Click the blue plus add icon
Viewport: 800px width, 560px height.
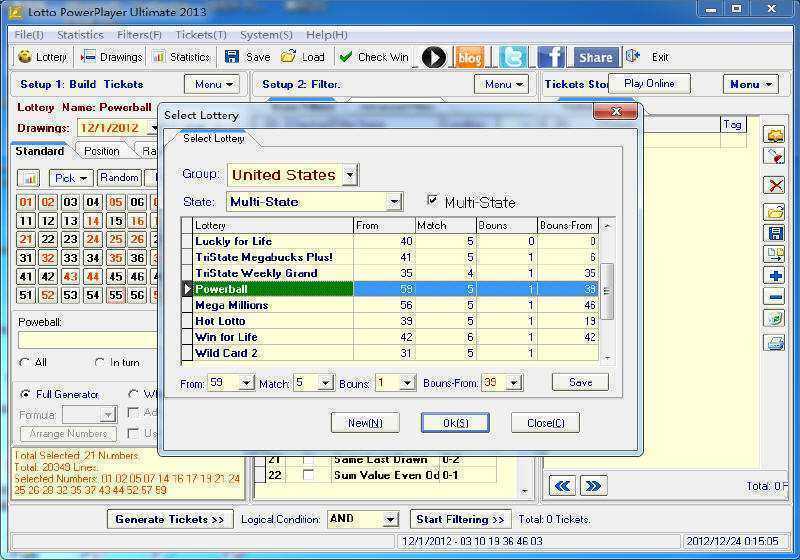coord(776,276)
